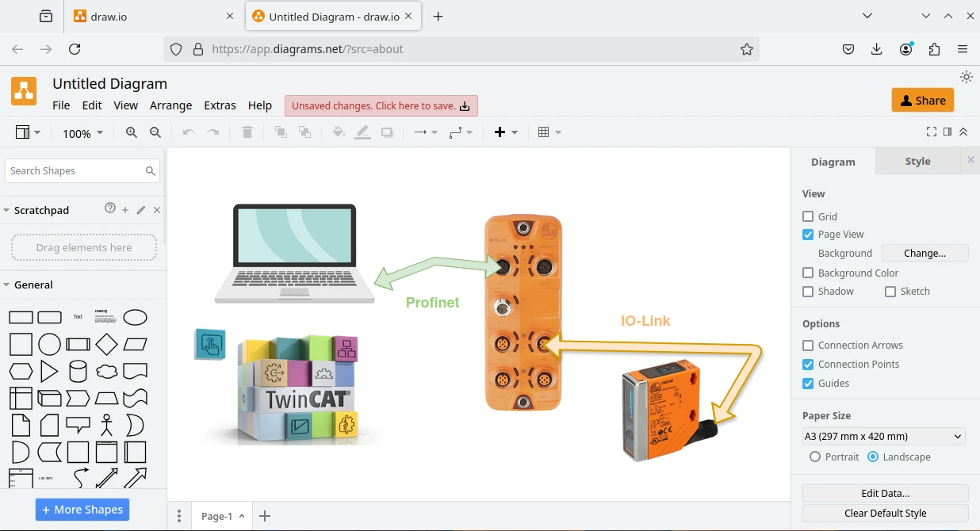This screenshot has width=980, height=531.
Task: Pick the diamond shape in General
Action: tap(106, 345)
